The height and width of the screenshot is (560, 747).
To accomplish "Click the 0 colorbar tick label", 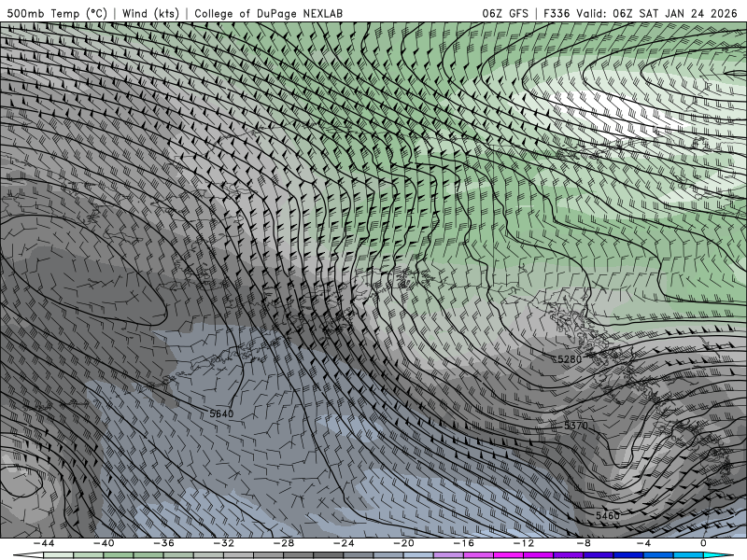I will (x=704, y=543).
